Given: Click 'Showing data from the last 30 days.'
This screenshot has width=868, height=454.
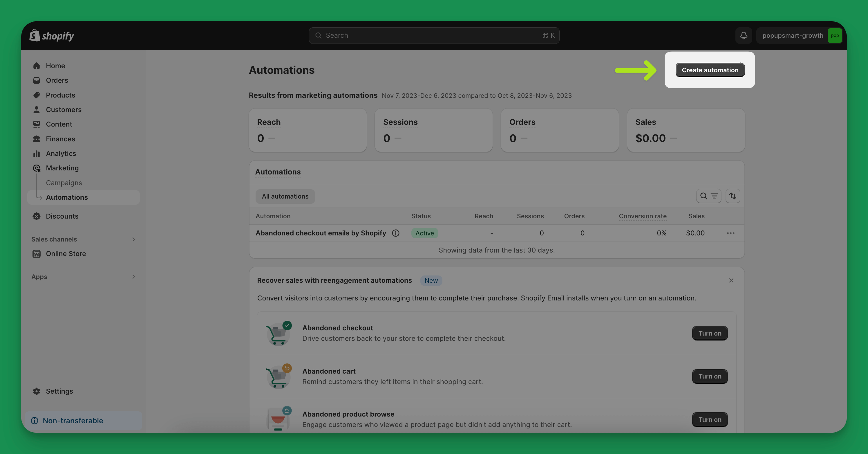Looking at the screenshot, I should 497,250.
